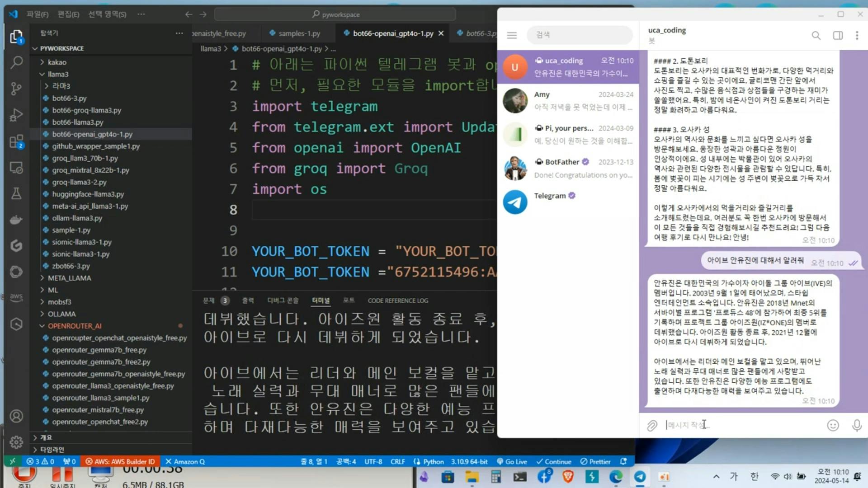This screenshot has width=868, height=488.
Task: Open the Manage gear in VS Code
Action: (16, 441)
